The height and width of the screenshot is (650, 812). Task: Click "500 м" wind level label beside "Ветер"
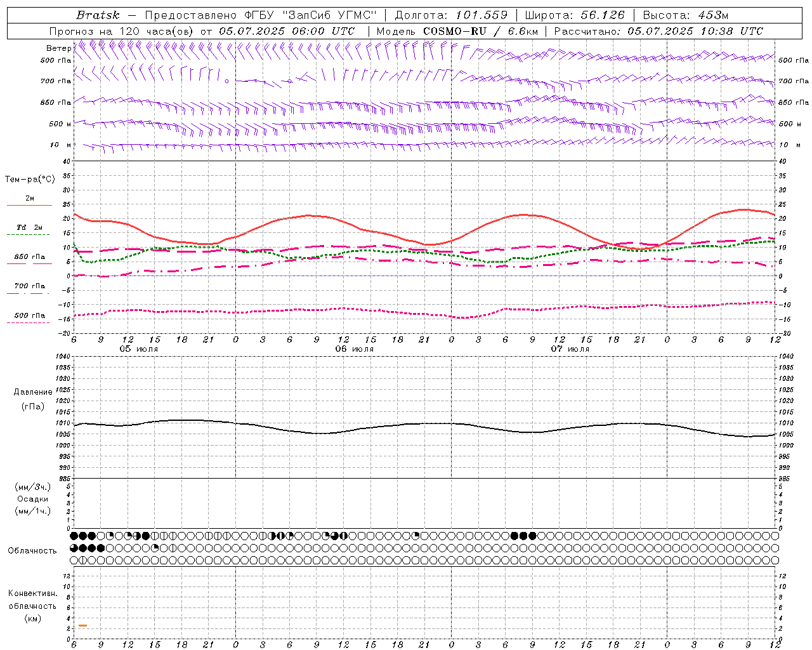tap(60, 124)
